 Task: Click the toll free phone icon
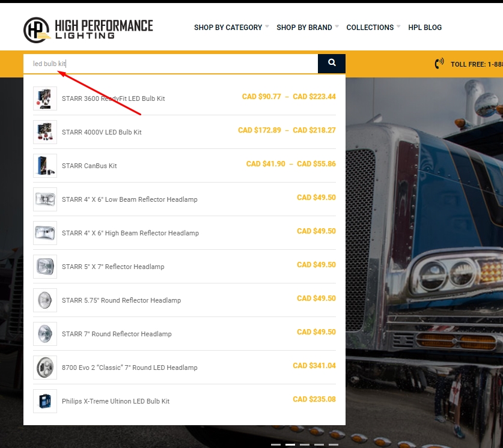coord(439,64)
